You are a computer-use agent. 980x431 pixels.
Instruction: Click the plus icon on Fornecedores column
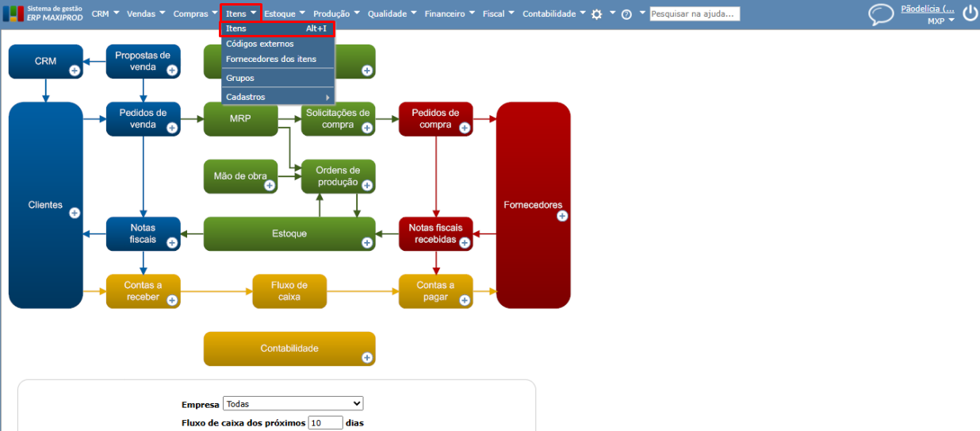click(x=562, y=216)
